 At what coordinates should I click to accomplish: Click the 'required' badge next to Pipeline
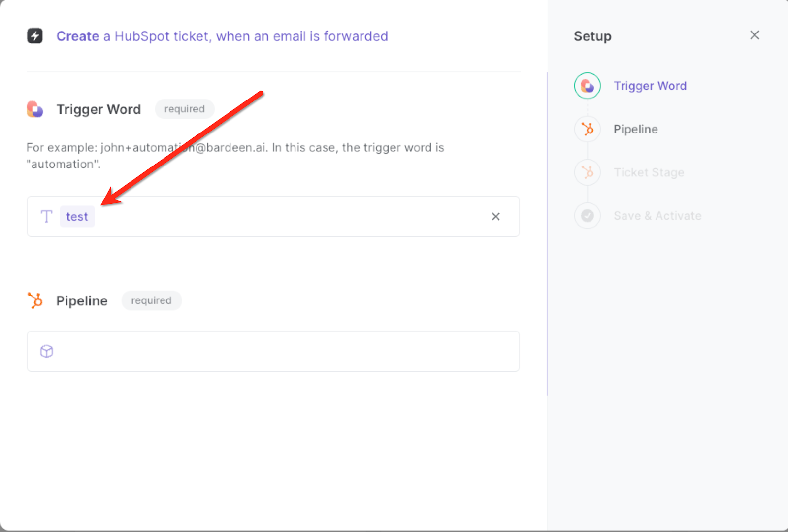click(152, 300)
